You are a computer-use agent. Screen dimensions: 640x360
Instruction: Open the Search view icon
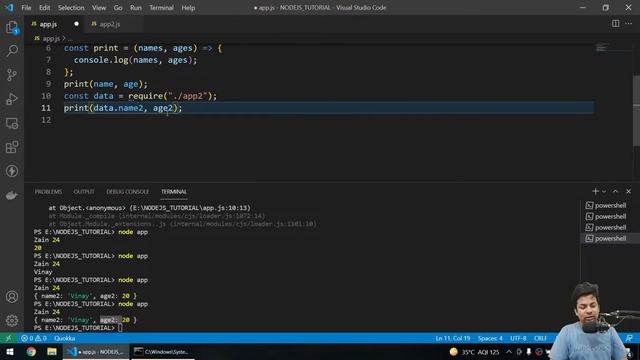pyautogui.click(x=12, y=51)
